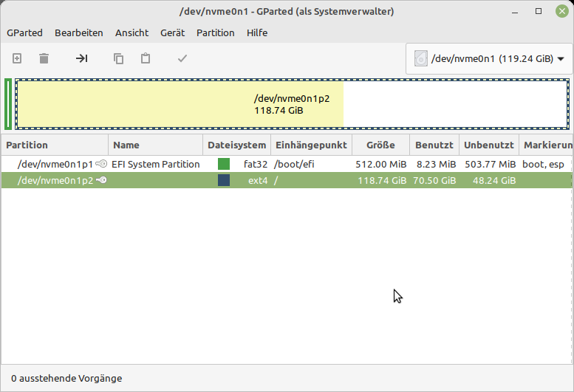Open the Hilfe menu
Image resolution: width=574 pixels, height=392 pixels.
pyautogui.click(x=257, y=32)
